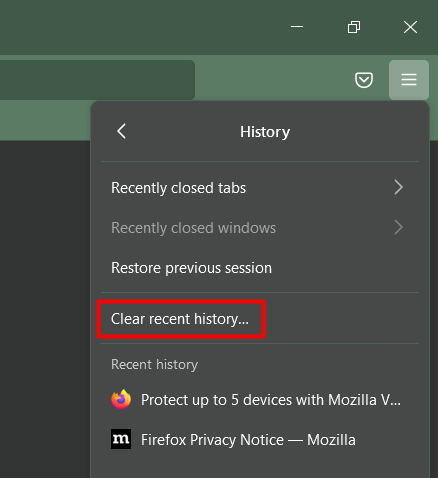This screenshot has width=438, height=478.
Task: Go back from the History panel
Action: [x=121, y=131]
